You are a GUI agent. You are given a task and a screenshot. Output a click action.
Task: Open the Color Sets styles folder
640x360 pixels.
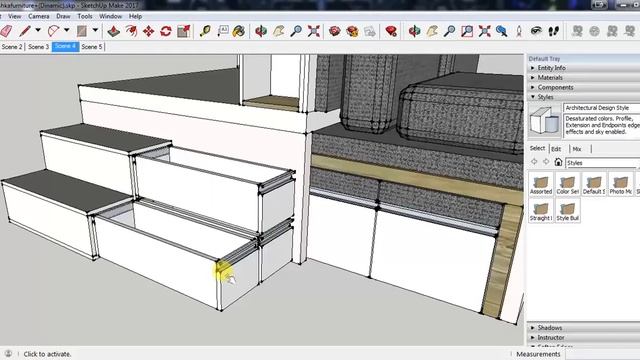coord(568,184)
